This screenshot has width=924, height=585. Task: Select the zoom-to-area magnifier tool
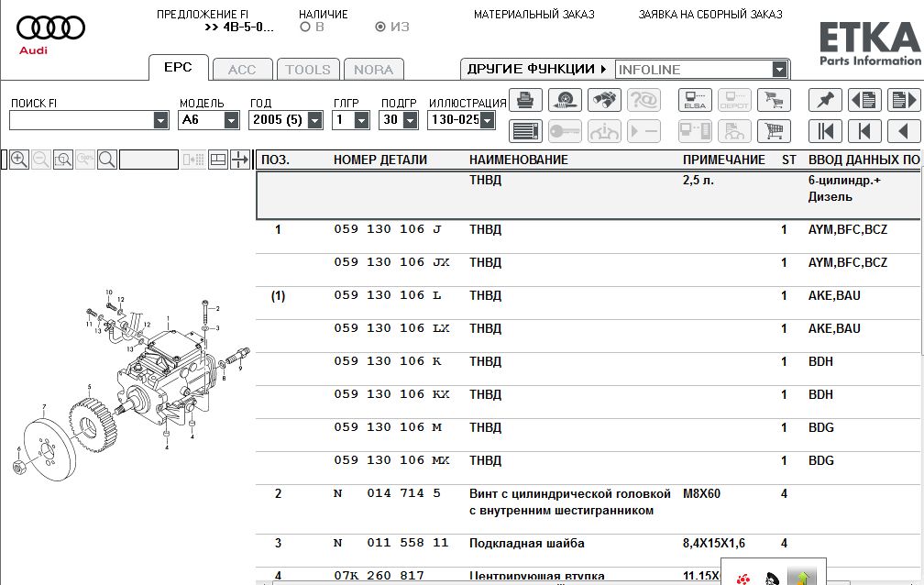point(63,160)
